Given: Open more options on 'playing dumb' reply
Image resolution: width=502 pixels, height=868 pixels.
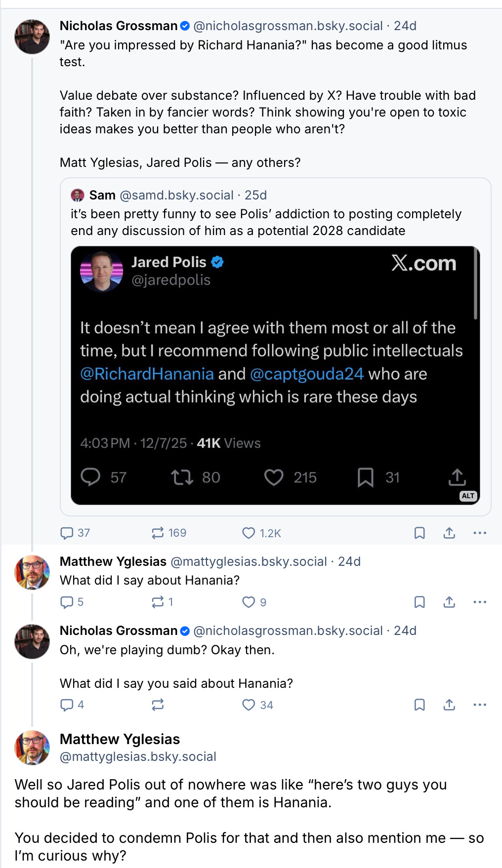Looking at the screenshot, I should click(x=480, y=705).
